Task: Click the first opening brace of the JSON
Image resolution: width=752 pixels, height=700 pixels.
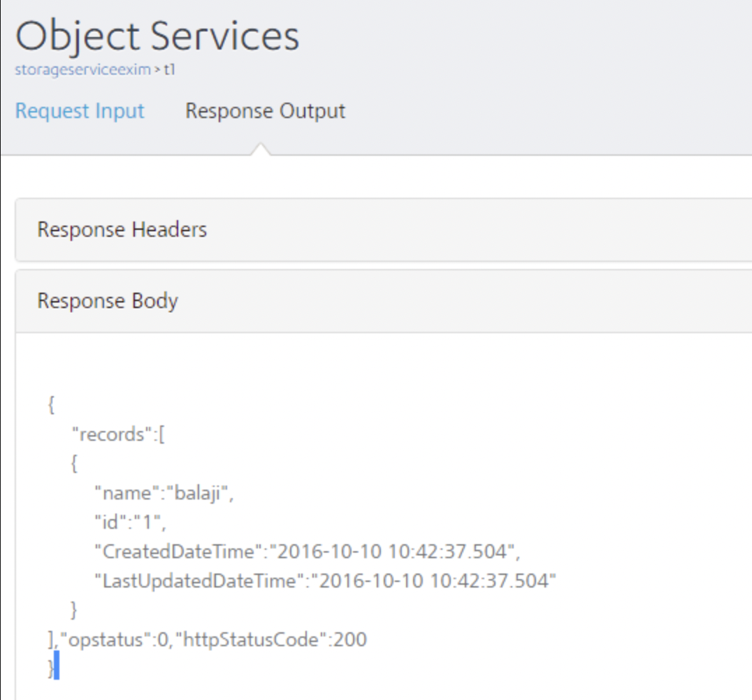Action: (x=51, y=405)
